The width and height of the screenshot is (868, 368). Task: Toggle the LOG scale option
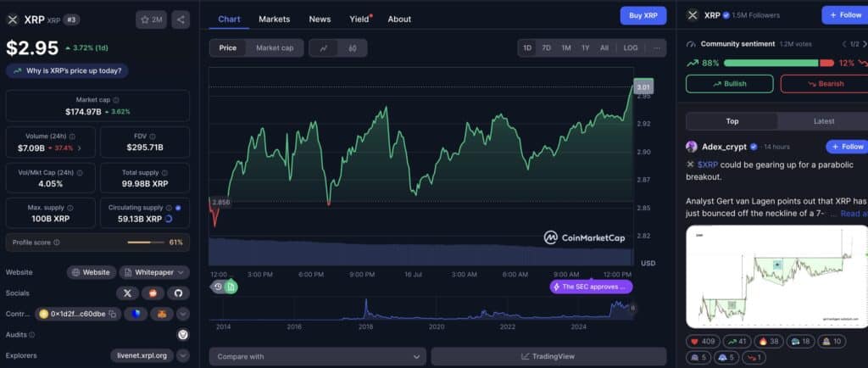point(631,48)
